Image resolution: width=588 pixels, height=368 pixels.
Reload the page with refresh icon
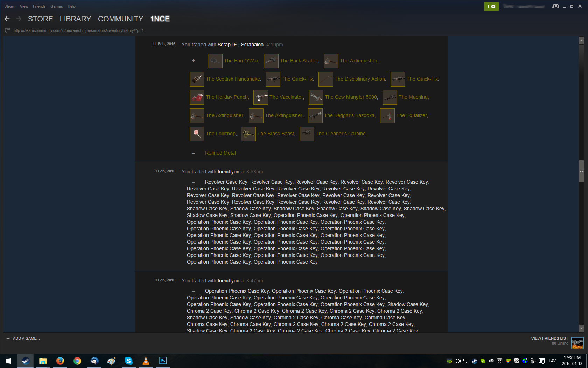[7, 30]
